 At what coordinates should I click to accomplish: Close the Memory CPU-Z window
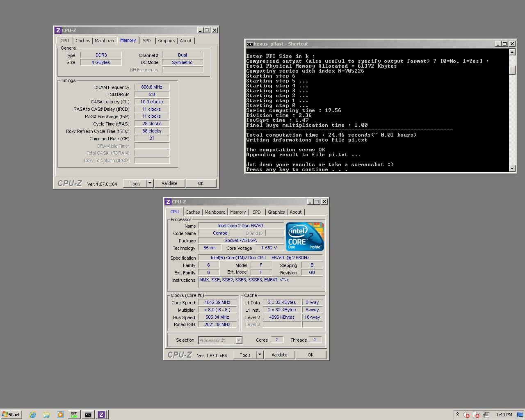coord(215,30)
